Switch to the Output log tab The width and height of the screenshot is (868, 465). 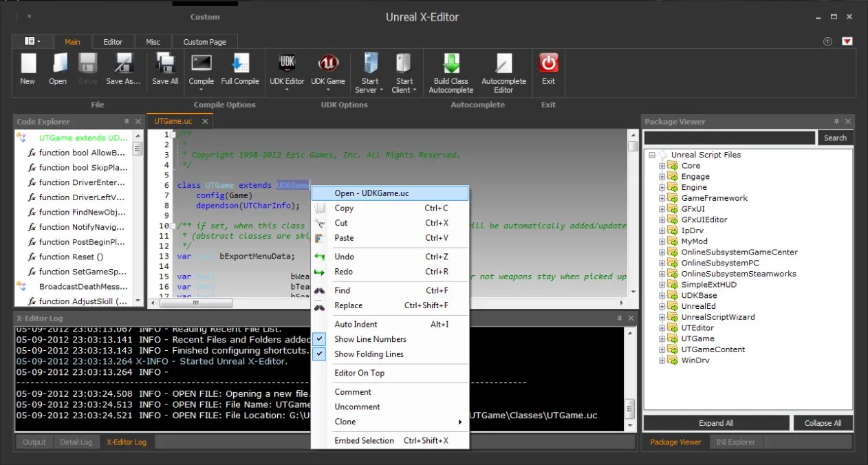(34, 442)
